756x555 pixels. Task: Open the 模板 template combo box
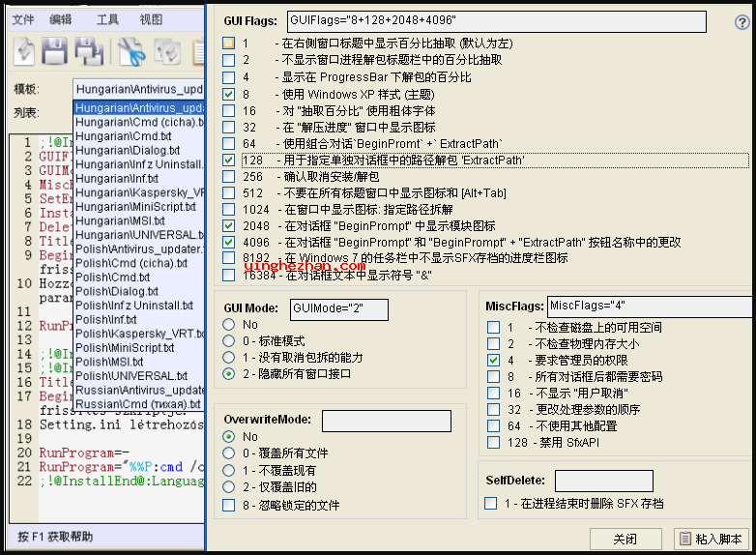139,89
